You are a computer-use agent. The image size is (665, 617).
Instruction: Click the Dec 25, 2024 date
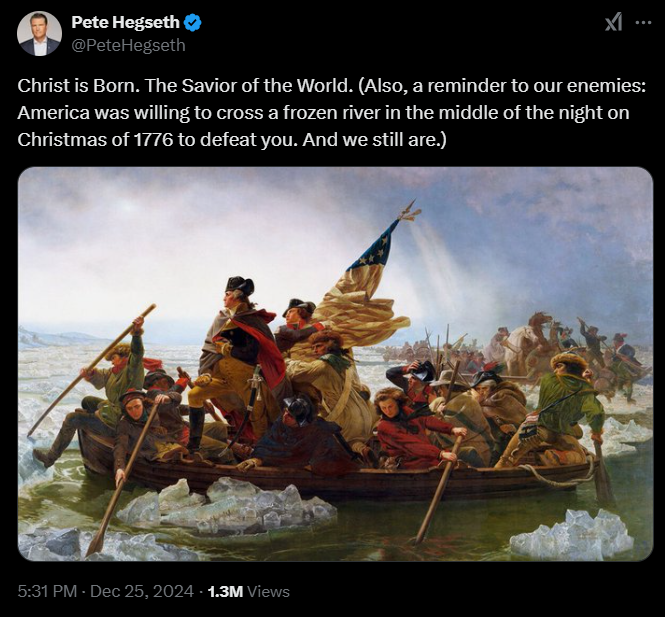pos(142,591)
